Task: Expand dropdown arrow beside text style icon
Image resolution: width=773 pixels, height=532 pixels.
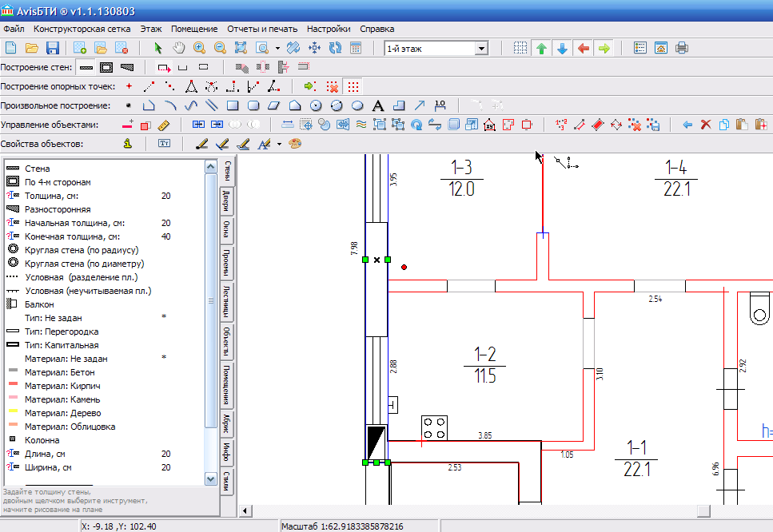Action: [x=279, y=145]
